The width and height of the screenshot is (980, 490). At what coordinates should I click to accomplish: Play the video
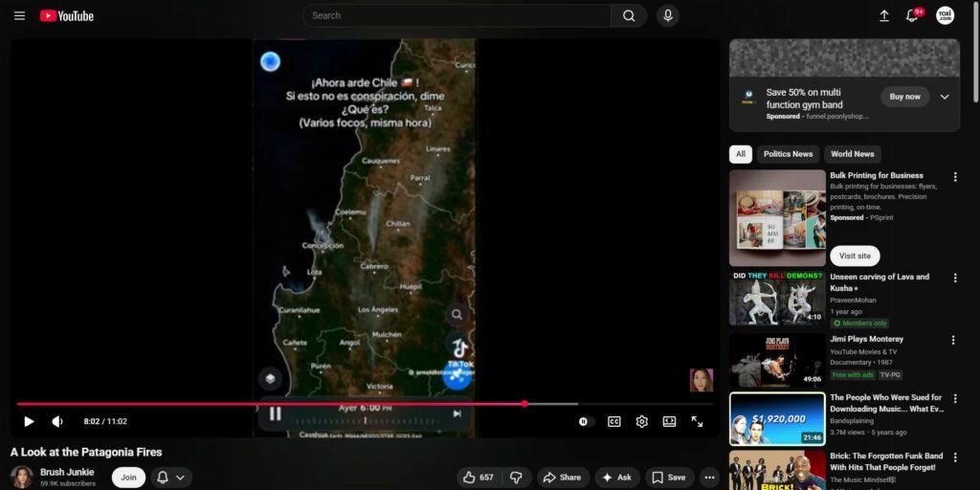point(29,421)
